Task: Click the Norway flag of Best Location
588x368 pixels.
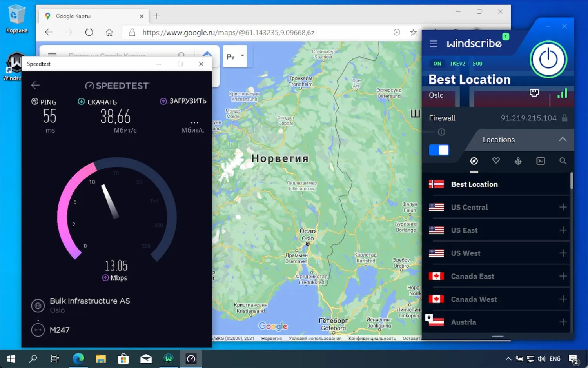Action: pyautogui.click(x=436, y=184)
